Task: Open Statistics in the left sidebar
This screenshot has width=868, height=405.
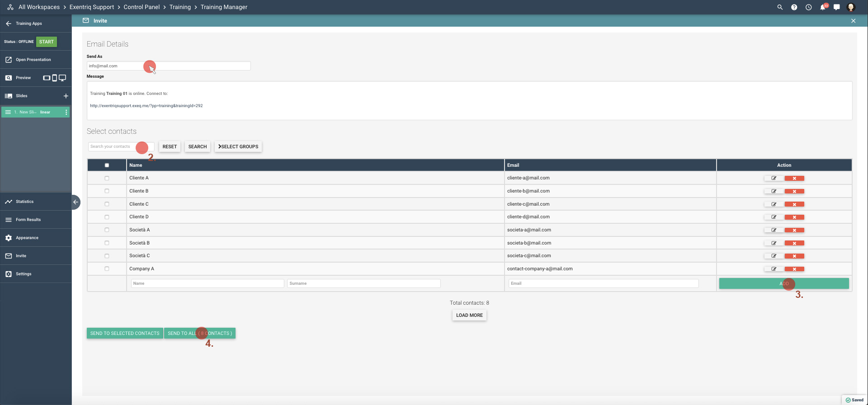Action: pos(24,202)
